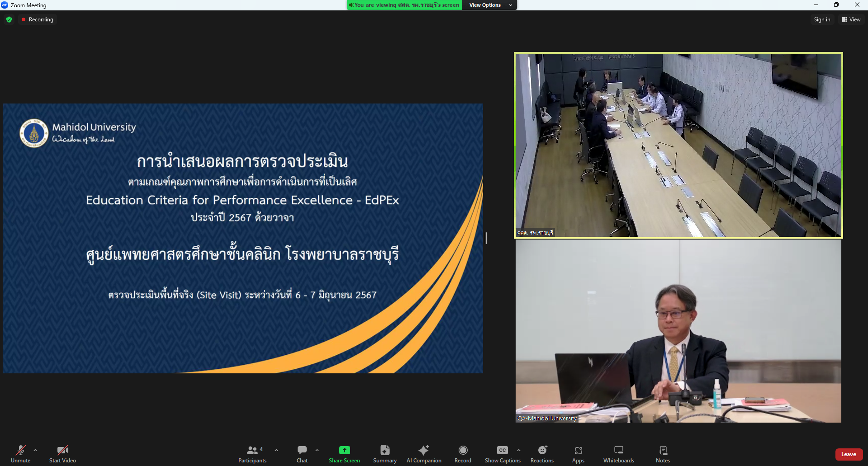Toggle Show Captions on
This screenshot has width=868, height=466.
tap(502, 454)
